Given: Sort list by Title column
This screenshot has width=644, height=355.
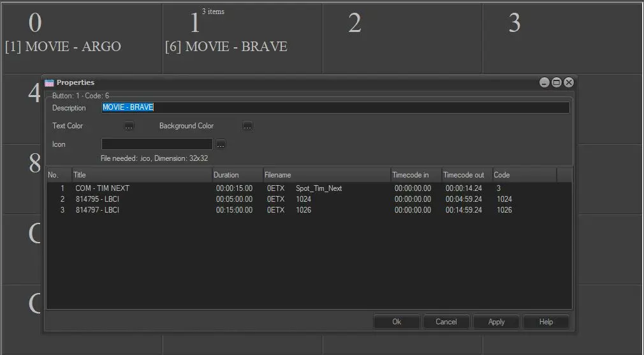Looking at the screenshot, I should (142, 175).
